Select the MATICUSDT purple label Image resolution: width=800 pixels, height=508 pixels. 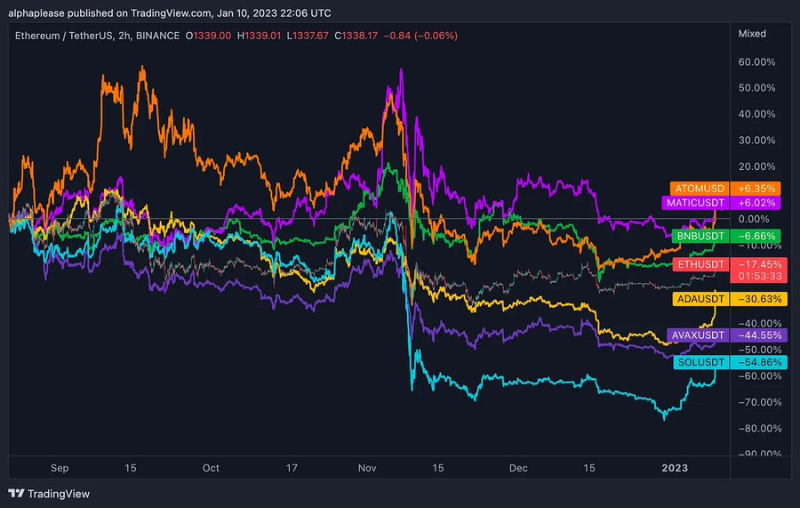coord(695,202)
